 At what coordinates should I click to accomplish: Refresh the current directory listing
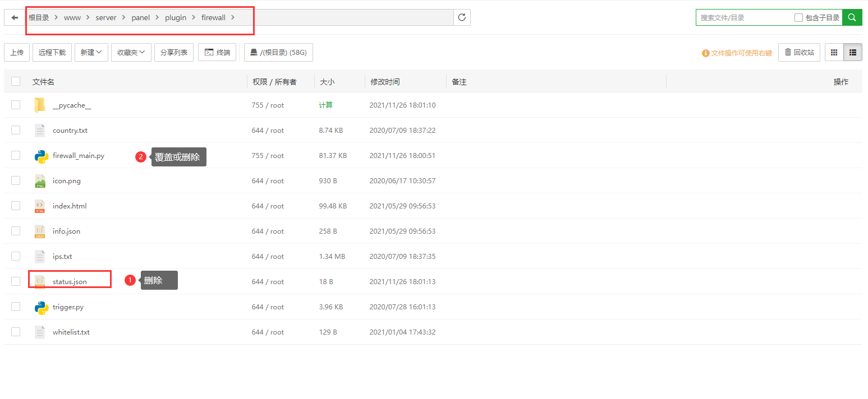click(x=462, y=17)
